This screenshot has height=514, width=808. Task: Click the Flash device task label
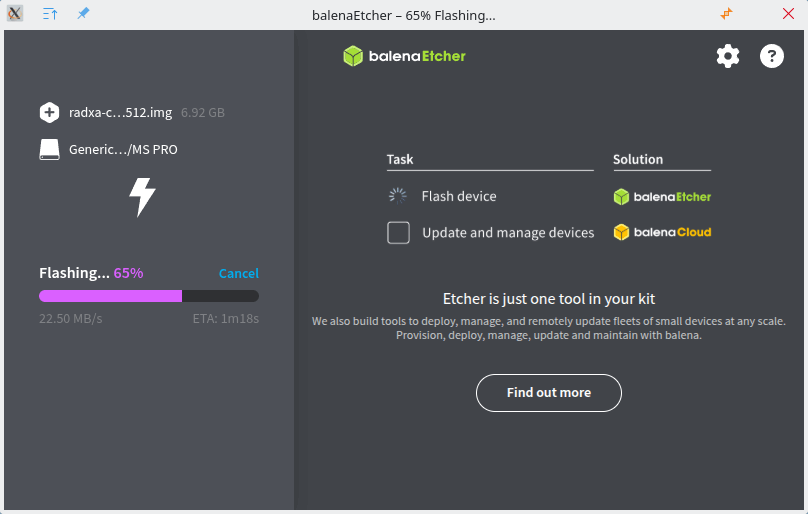click(459, 197)
